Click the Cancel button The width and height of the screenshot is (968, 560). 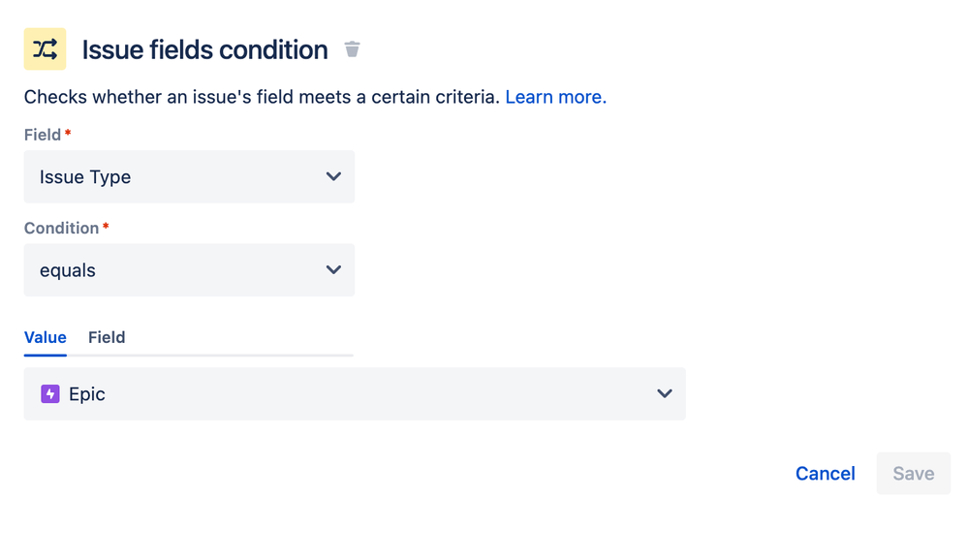click(x=825, y=474)
